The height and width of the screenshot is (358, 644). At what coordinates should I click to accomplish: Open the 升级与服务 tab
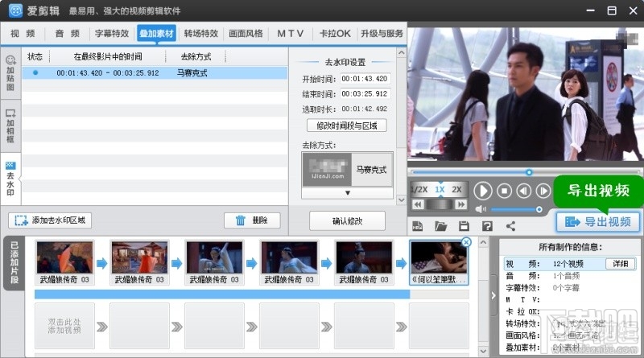tap(382, 34)
